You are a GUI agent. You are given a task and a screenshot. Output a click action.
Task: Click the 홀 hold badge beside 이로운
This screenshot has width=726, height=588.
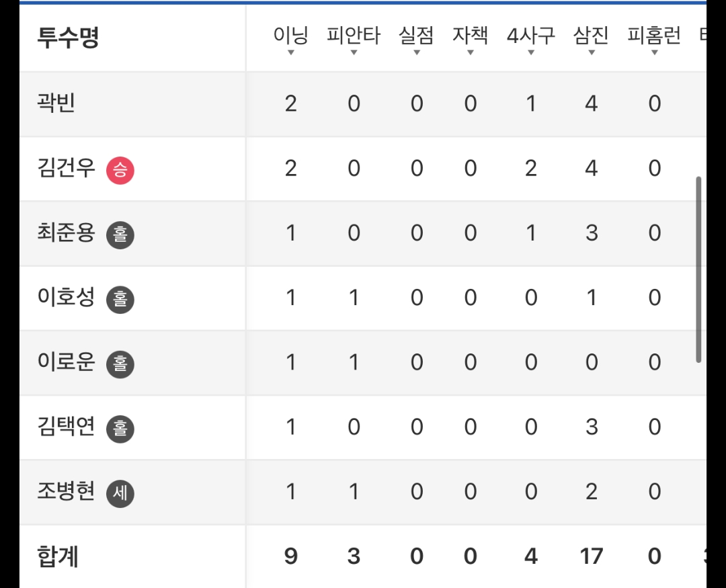(x=120, y=364)
